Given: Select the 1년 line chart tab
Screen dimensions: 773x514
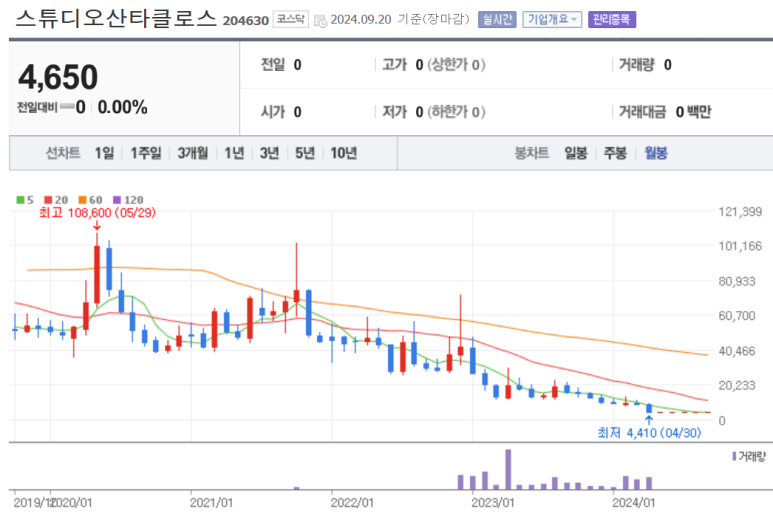Looking at the screenshot, I should coord(234,153).
